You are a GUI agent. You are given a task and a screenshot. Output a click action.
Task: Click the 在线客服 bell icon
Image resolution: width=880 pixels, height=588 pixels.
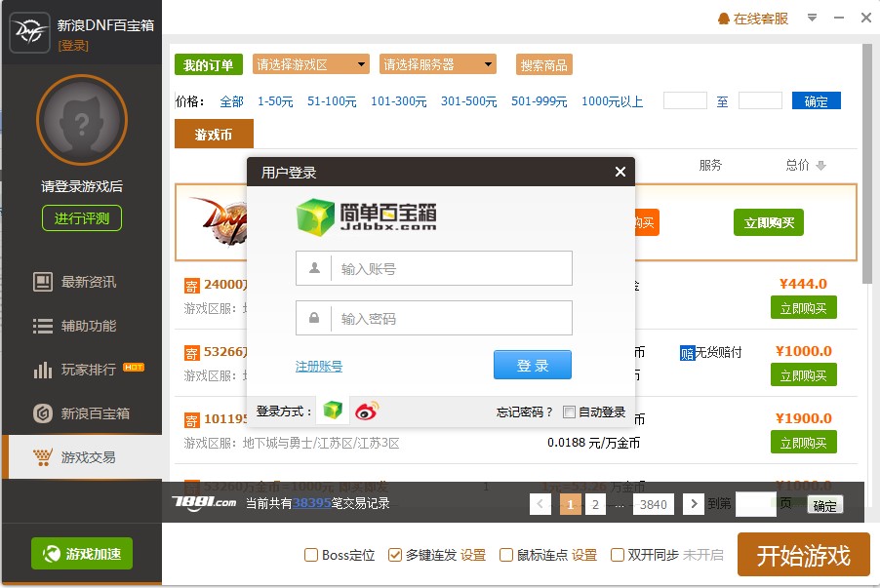click(724, 20)
